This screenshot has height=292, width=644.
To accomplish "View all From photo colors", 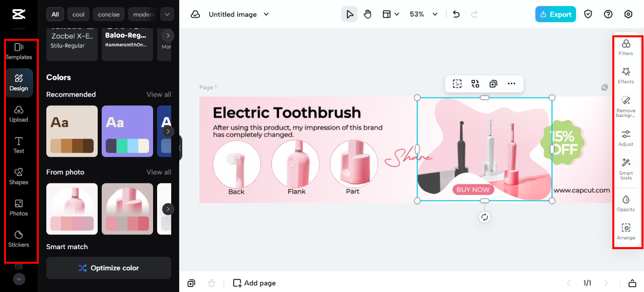I will [x=159, y=172].
